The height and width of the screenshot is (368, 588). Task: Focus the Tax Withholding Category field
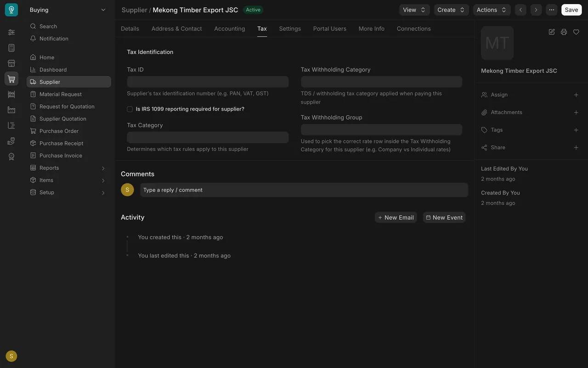(x=381, y=82)
